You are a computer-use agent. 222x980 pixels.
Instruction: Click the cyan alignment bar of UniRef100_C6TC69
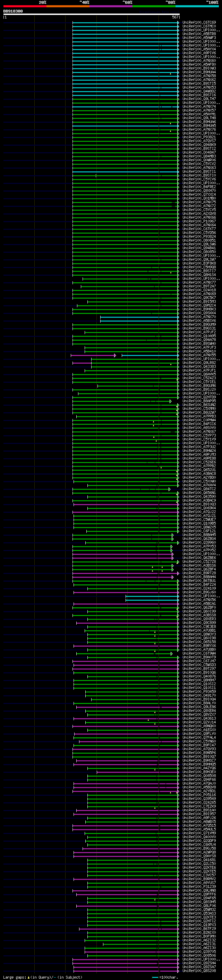click(x=126, y=23)
